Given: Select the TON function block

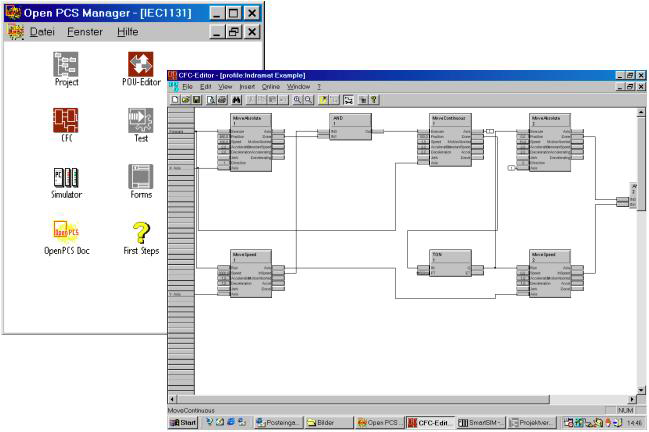Looking at the screenshot, I should click(x=442, y=264).
